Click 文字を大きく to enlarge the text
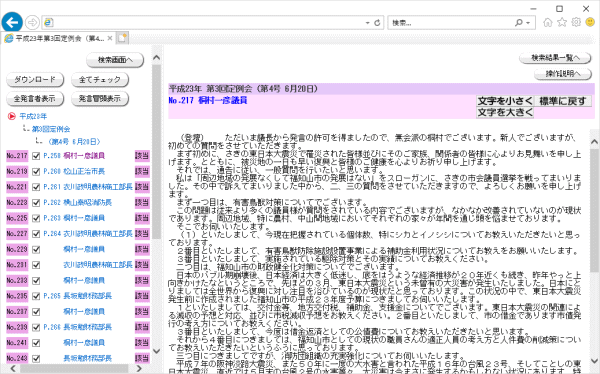The width and height of the screenshot is (600, 374). pyautogui.click(x=505, y=113)
